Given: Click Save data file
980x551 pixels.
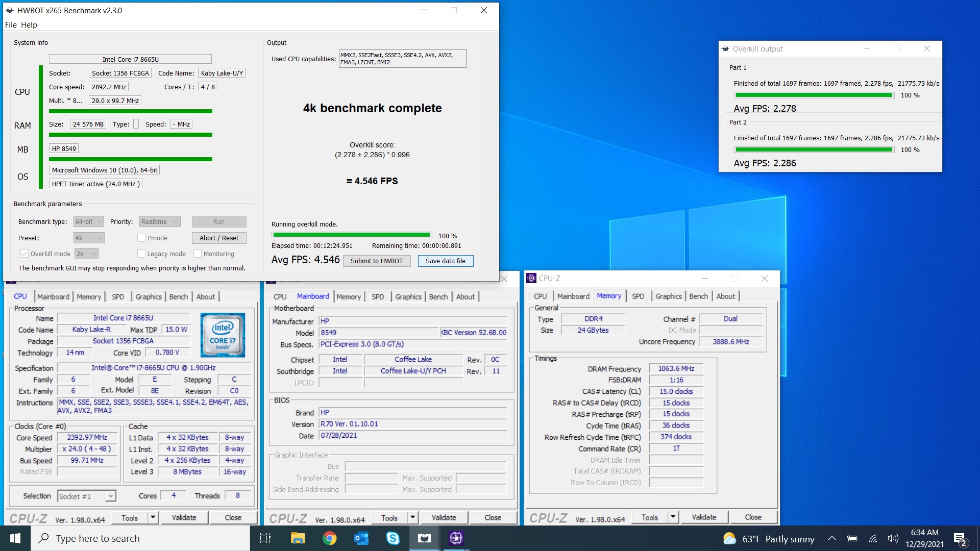Looking at the screenshot, I should [x=446, y=261].
